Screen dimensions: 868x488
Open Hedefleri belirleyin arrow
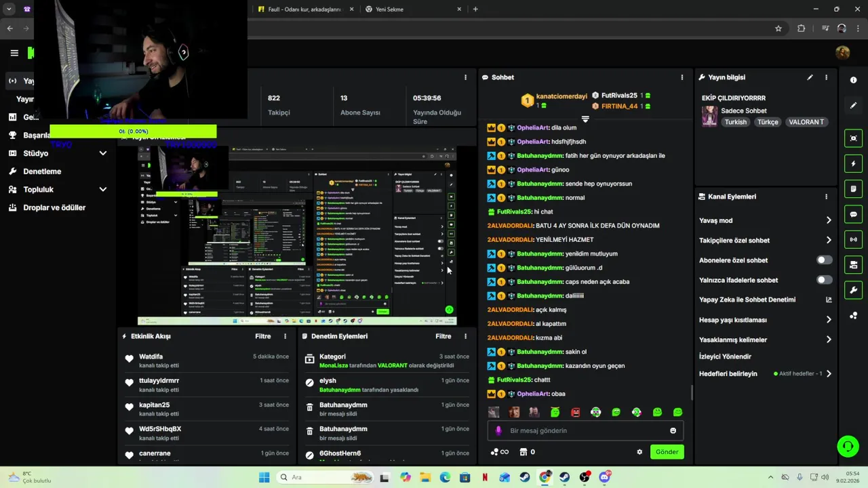coord(829,373)
